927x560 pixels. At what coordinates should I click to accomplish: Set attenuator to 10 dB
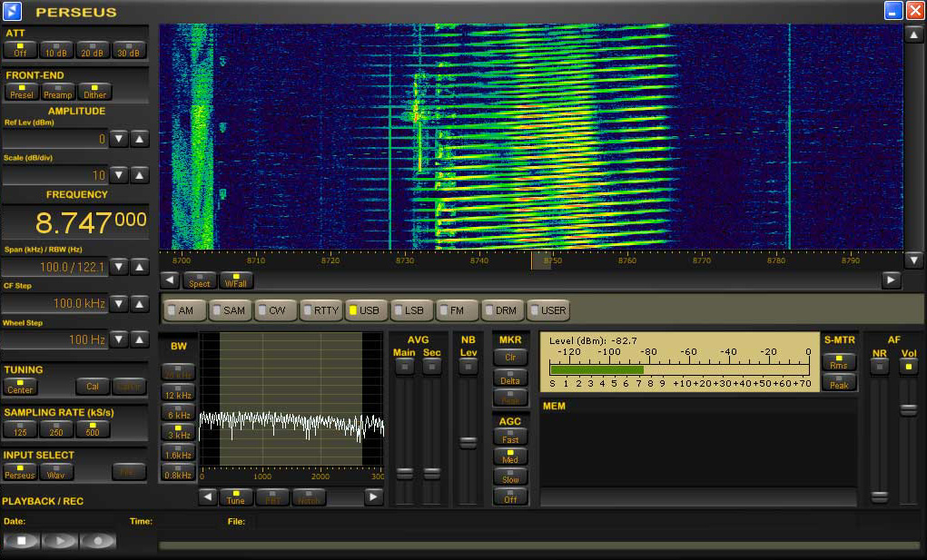click(x=57, y=50)
